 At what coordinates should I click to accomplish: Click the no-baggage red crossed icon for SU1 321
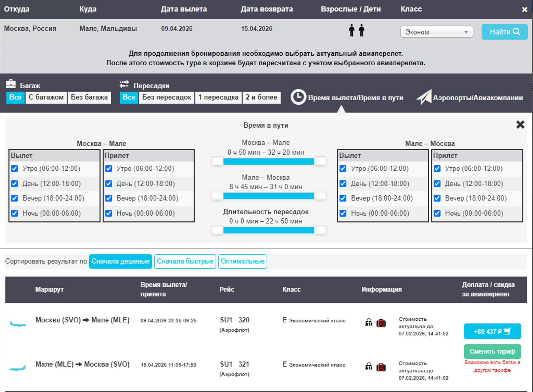(x=381, y=368)
